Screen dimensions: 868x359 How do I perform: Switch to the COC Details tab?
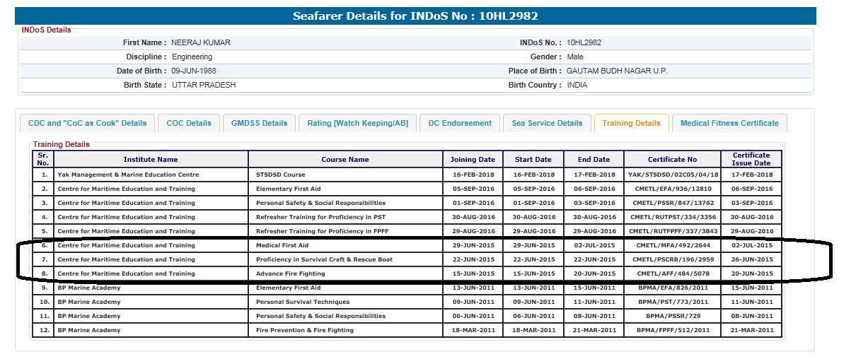click(x=189, y=123)
